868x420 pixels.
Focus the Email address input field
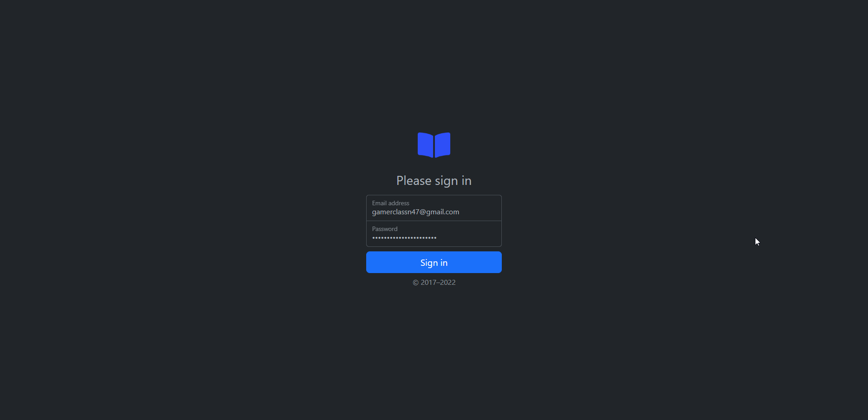click(x=434, y=208)
